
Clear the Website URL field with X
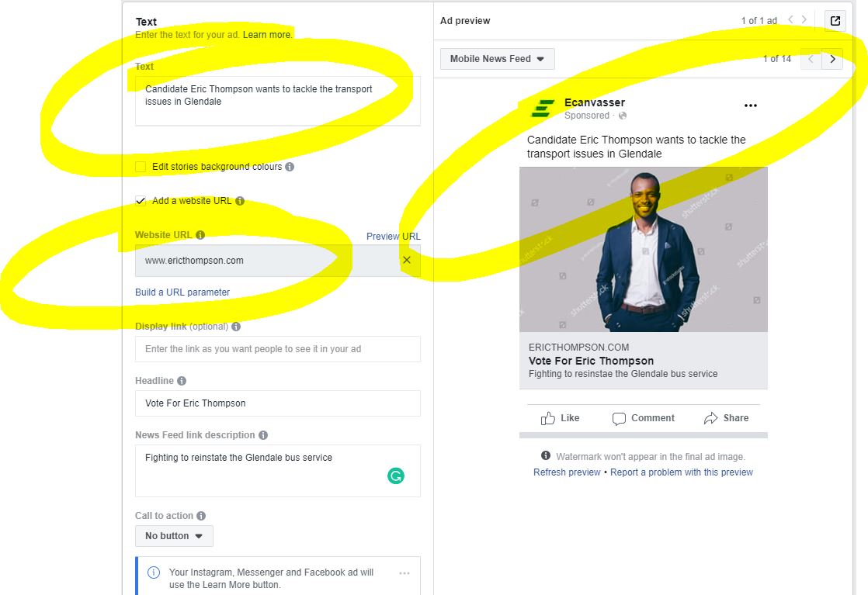click(x=406, y=260)
